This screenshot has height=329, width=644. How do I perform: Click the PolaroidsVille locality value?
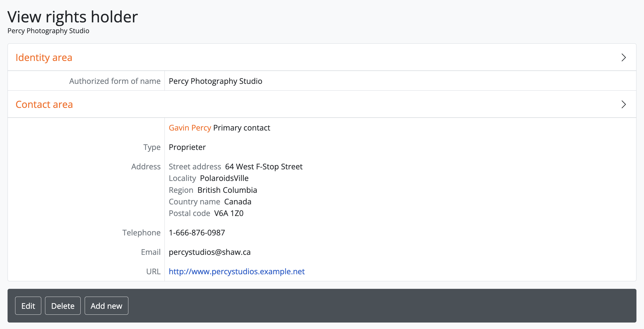pyautogui.click(x=224, y=178)
